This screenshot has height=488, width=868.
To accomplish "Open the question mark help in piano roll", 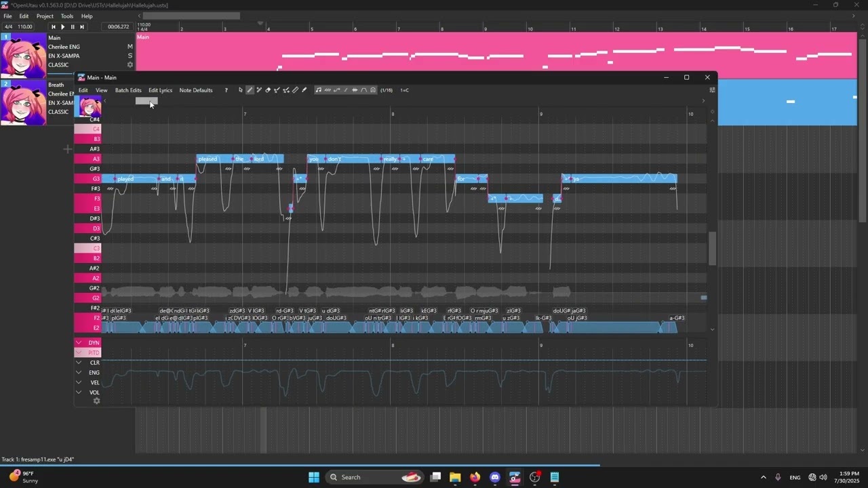I will click(x=226, y=90).
